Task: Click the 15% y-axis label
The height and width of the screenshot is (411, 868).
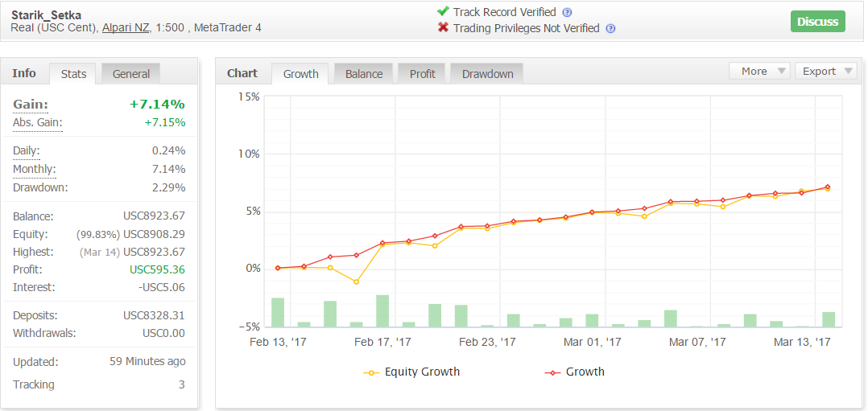Action: coord(249,97)
